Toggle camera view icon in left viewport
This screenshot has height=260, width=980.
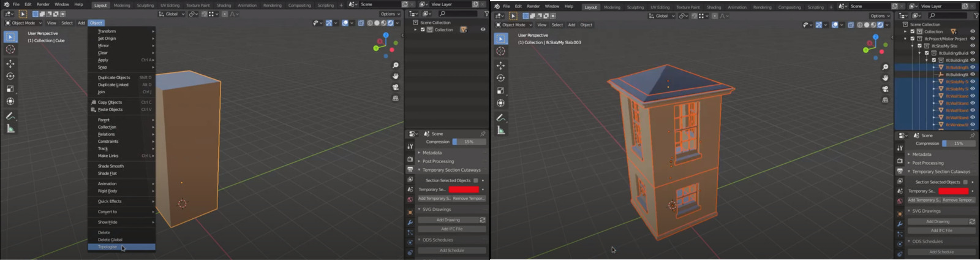396,87
